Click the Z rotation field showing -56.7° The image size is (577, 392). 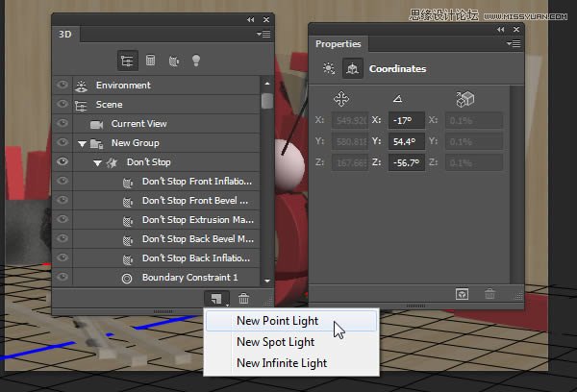[x=407, y=162]
